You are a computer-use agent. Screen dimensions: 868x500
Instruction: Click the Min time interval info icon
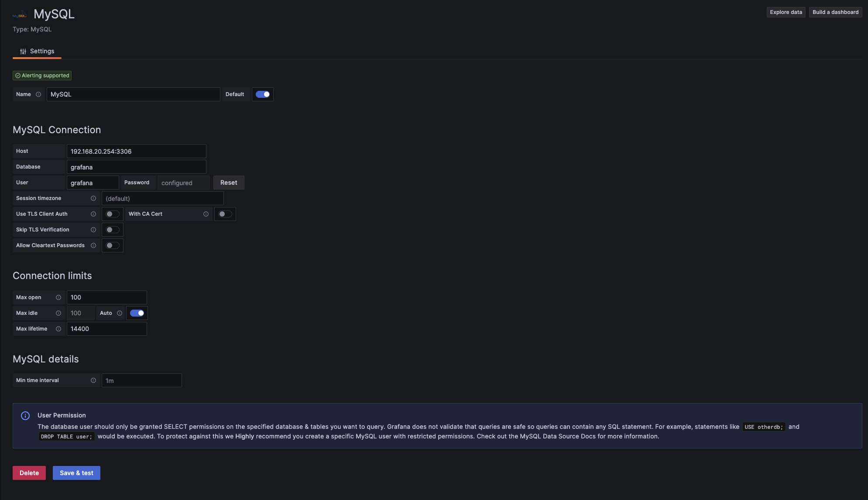(x=93, y=380)
